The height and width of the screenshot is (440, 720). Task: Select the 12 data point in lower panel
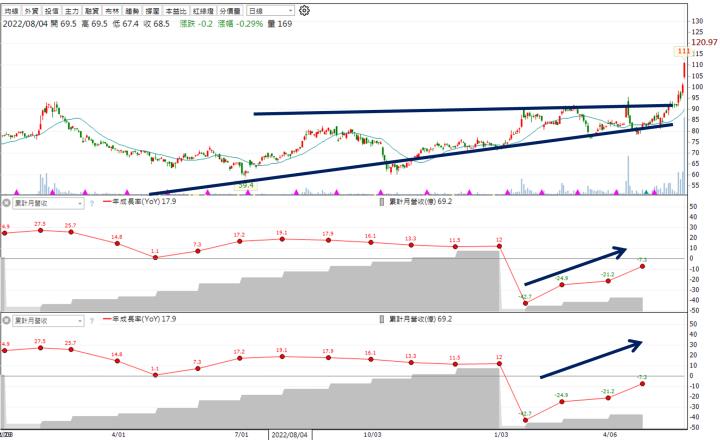tap(500, 363)
